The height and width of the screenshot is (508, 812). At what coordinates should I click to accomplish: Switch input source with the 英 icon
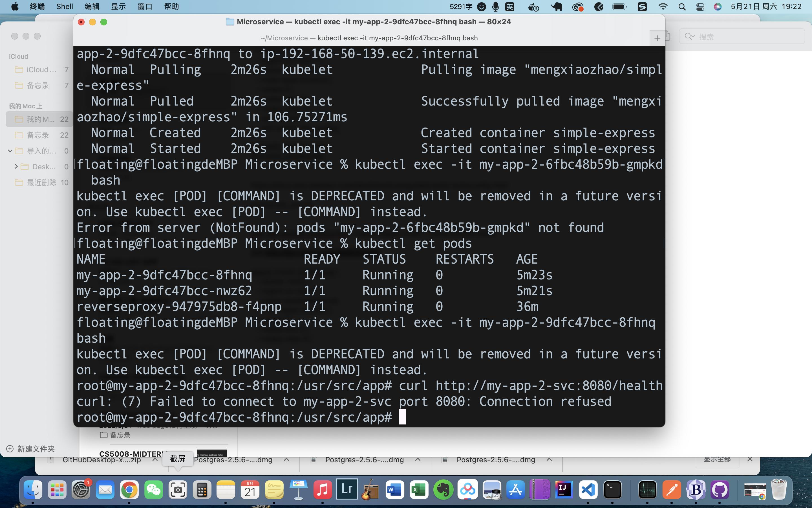tap(510, 7)
